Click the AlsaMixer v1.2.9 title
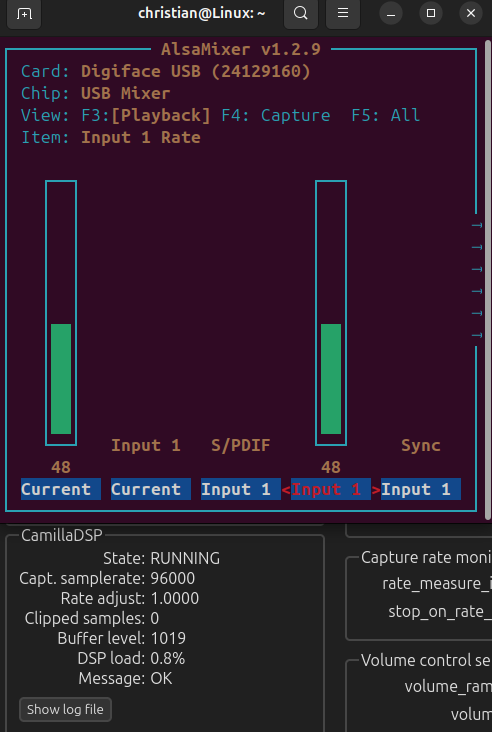The image size is (492, 732). click(x=241, y=49)
